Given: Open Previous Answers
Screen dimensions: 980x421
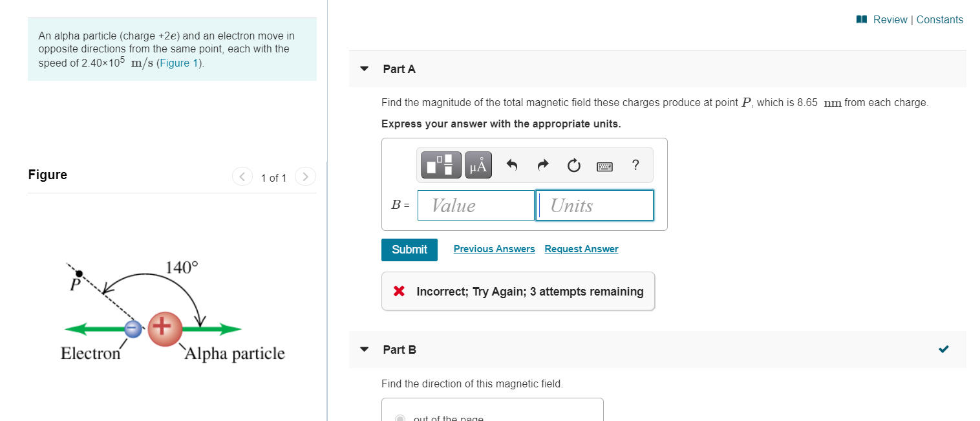Looking at the screenshot, I should [x=494, y=248].
